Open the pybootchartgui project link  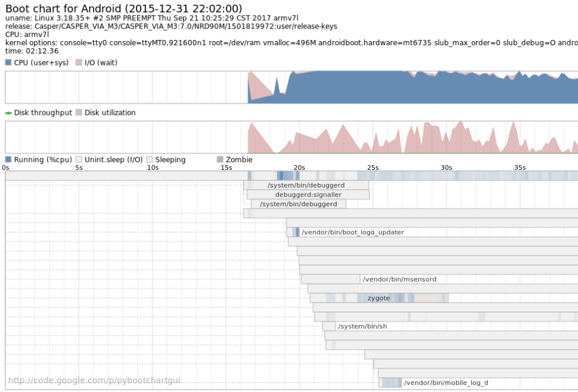[93, 379]
